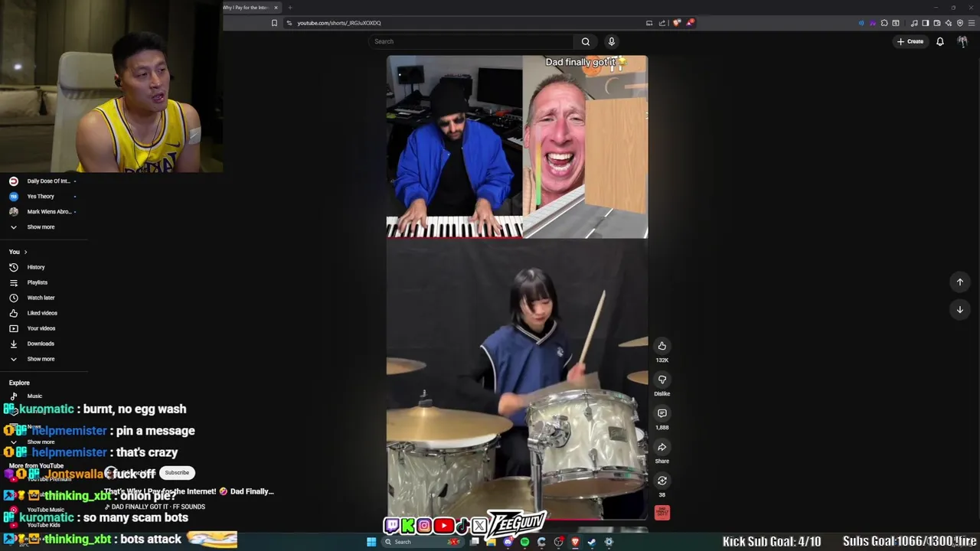Open the Leo AI sparkle icon
Viewport: 980px width, 551px height.
pyautogui.click(x=949, y=23)
